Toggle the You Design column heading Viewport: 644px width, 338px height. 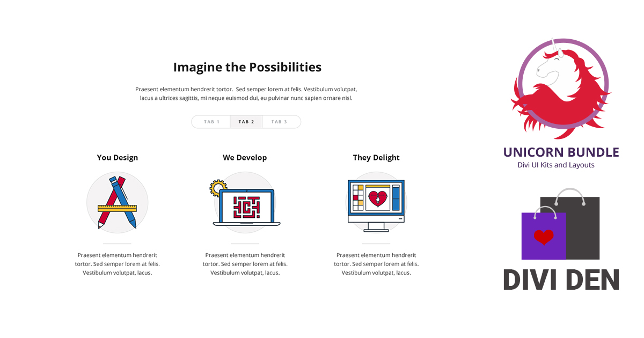tap(117, 157)
